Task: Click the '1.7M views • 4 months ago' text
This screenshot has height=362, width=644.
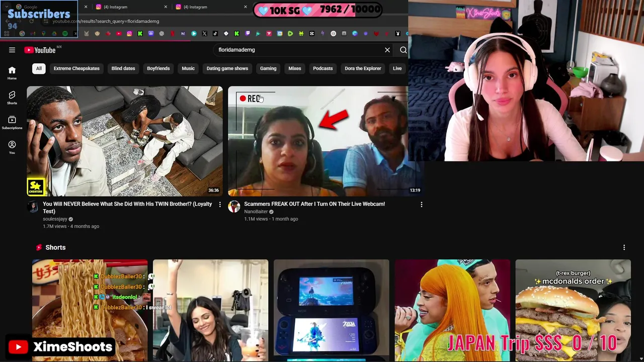Action: click(x=71, y=226)
